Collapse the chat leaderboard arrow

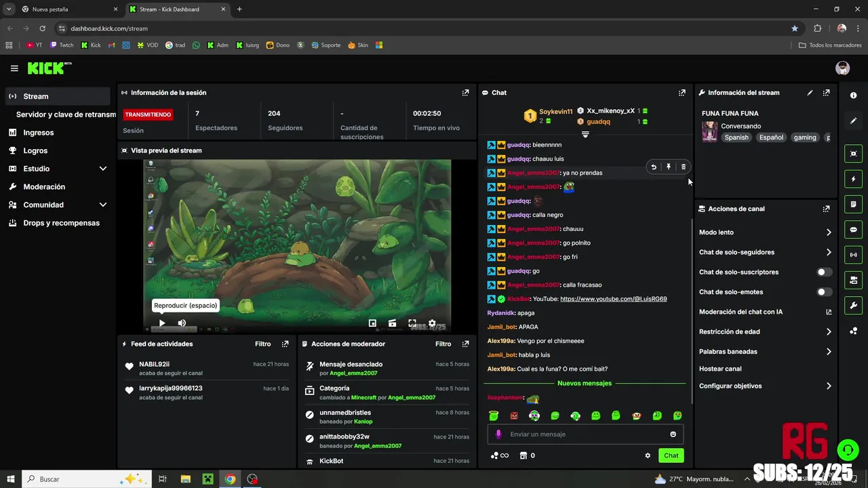pos(585,134)
